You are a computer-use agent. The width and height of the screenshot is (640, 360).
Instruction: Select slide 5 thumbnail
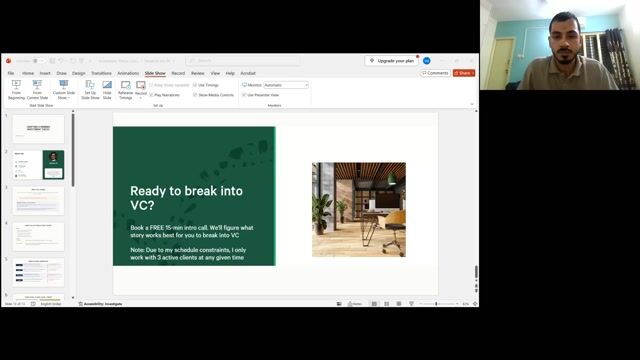pos(38,273)
